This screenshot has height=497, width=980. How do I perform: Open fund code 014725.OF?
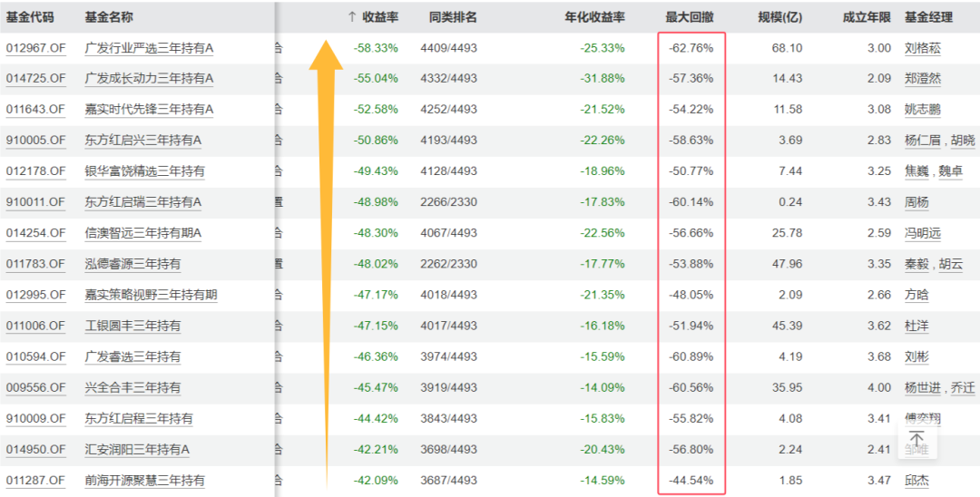pos(35,79)
